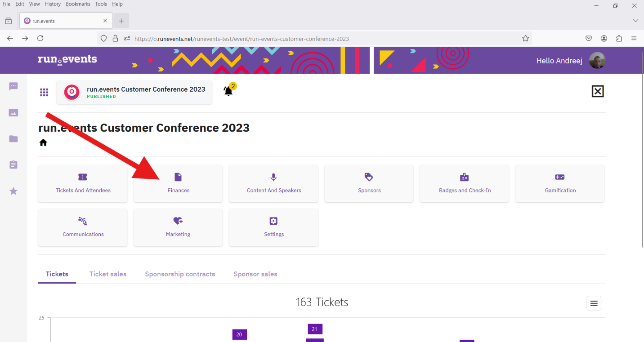Click the 163 Tickets chart title
The width and height of the screenshot is (644, 342).
(322, 302)
